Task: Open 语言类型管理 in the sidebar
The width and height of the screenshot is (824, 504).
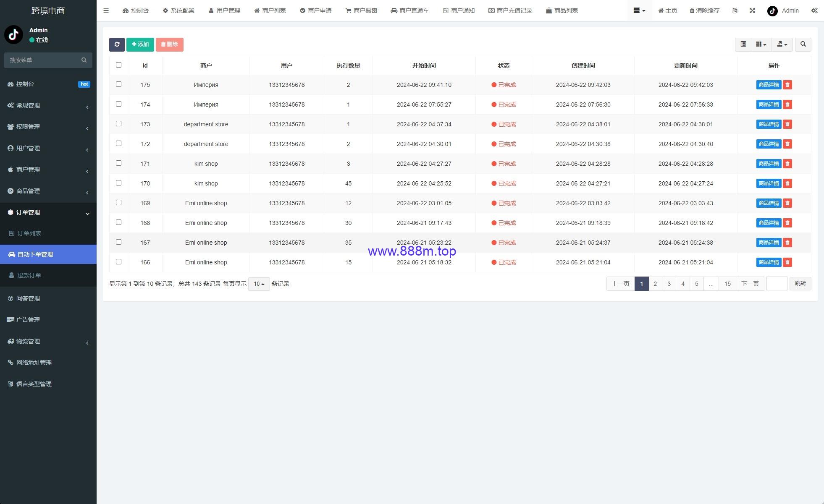Action: tap(48, 384)
